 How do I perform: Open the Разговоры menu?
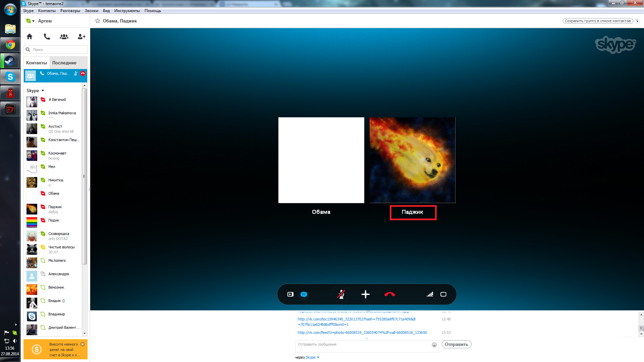point(70,11)
